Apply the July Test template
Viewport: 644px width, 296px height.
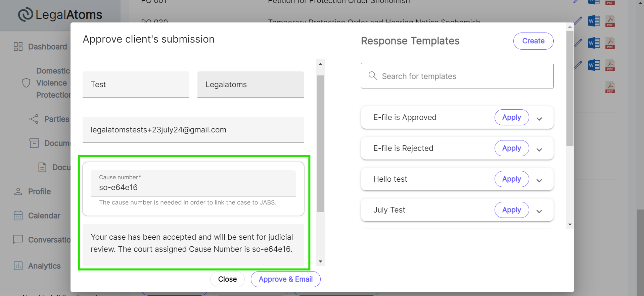512,210
